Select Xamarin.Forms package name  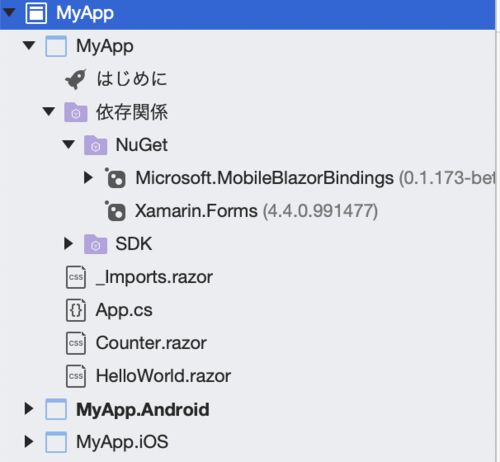pos(196,211)
